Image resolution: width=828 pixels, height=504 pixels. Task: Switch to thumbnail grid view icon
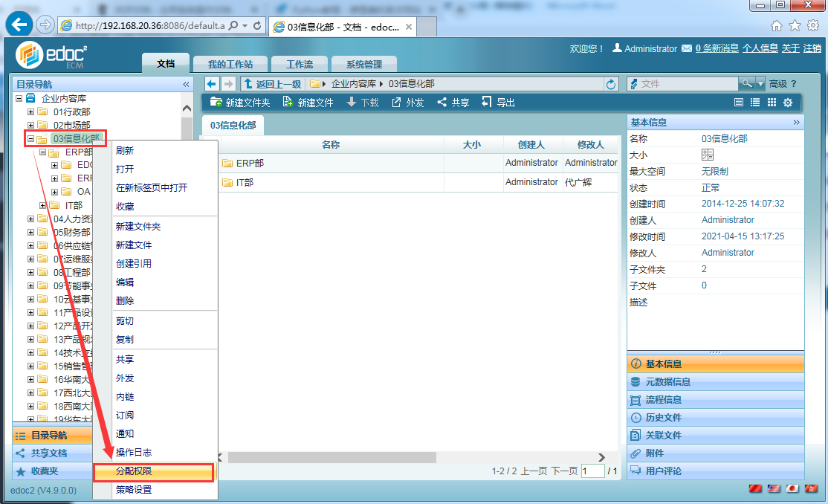(x=772, y=103)
